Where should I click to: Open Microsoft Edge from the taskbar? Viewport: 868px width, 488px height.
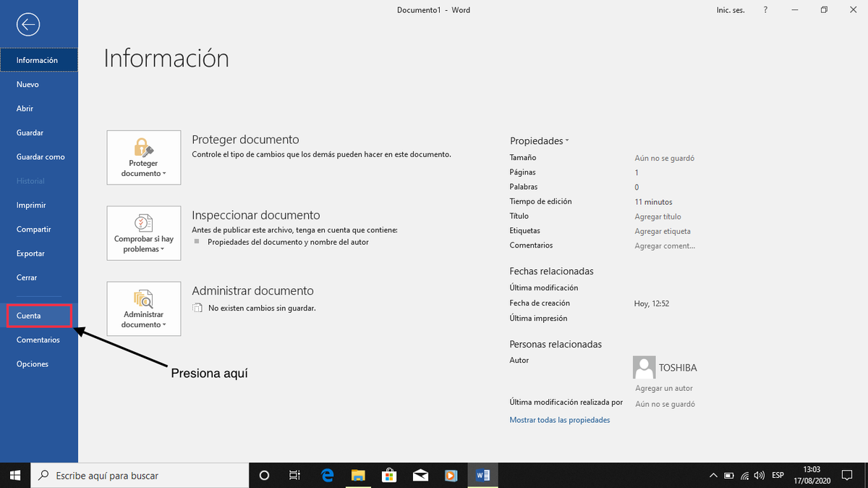click(x=327, y=475)
